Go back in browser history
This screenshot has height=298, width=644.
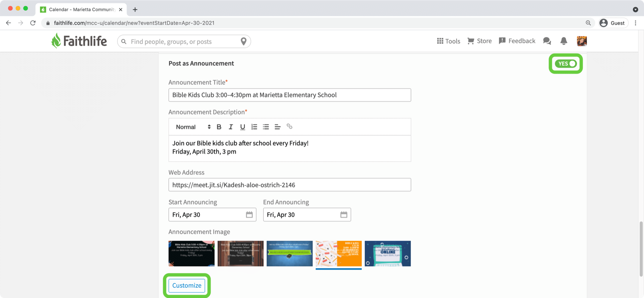[8, 23]
